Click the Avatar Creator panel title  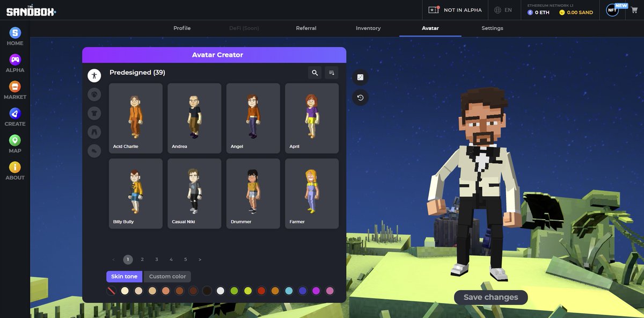point(217,55)
